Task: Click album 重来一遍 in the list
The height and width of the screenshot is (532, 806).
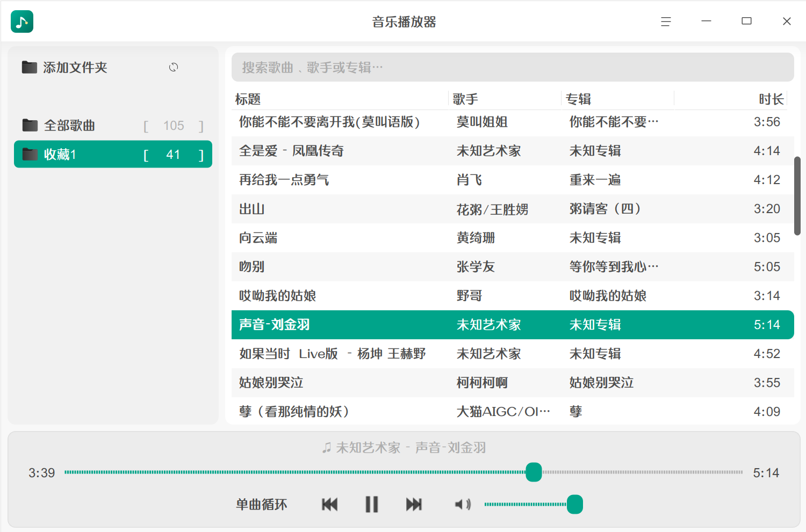Action: 595,180
